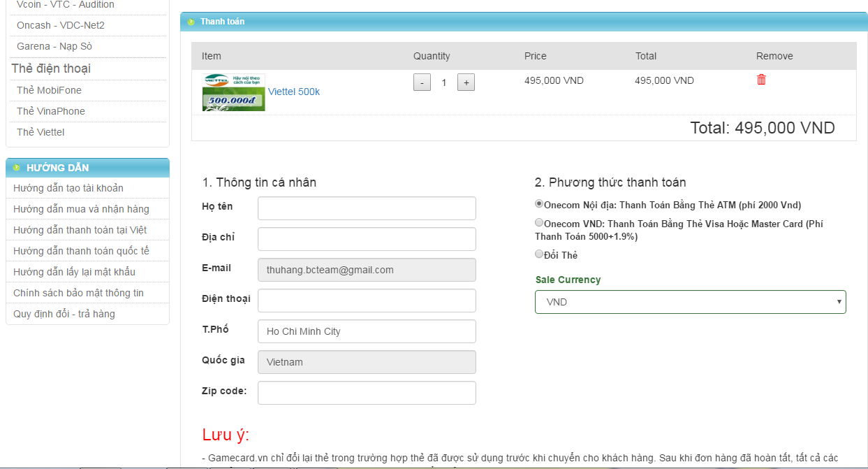Decrease quantity with minus button
The height and width of the screenshot is (469, 868).
coord(422,82)
